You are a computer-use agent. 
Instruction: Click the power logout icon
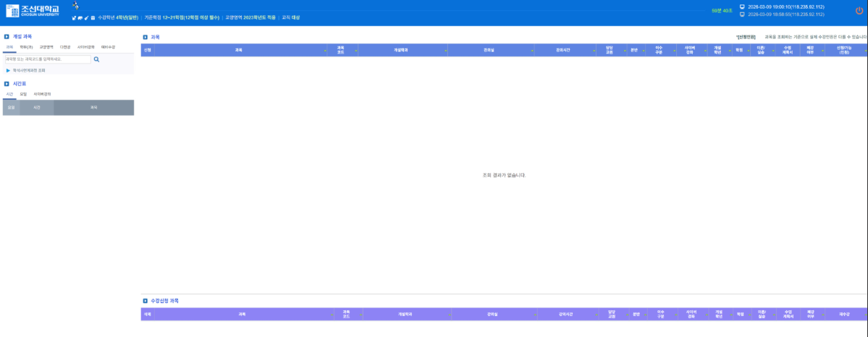(859, 11)
